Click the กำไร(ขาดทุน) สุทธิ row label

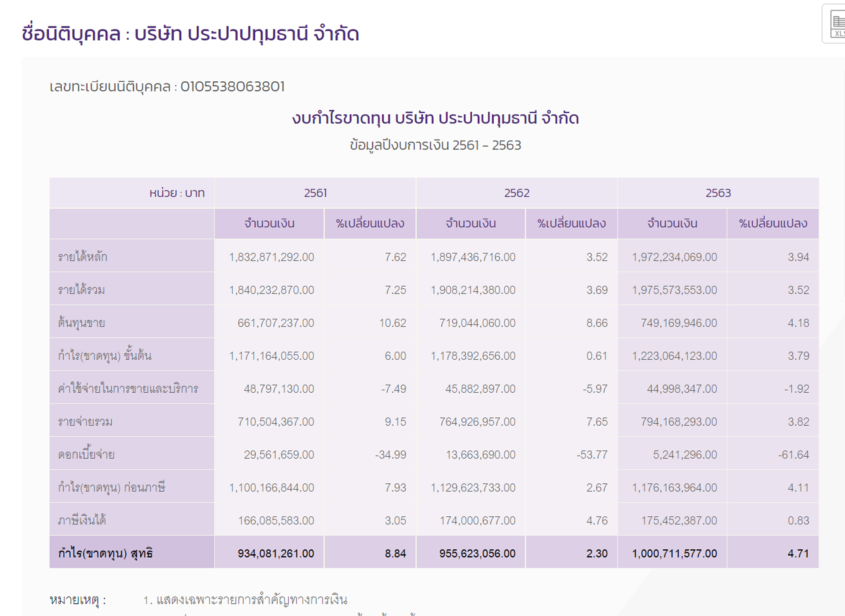pyautogui.click(x=105, y=554)
